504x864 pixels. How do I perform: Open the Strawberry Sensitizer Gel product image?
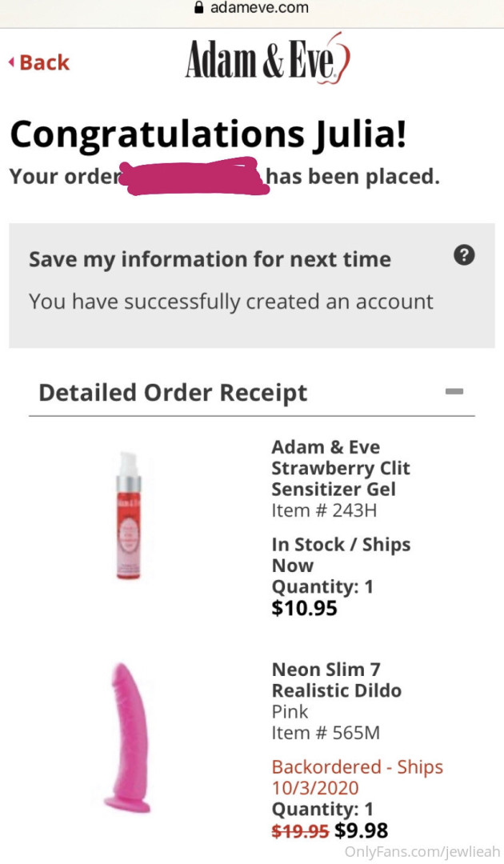(x=129, y=514)
